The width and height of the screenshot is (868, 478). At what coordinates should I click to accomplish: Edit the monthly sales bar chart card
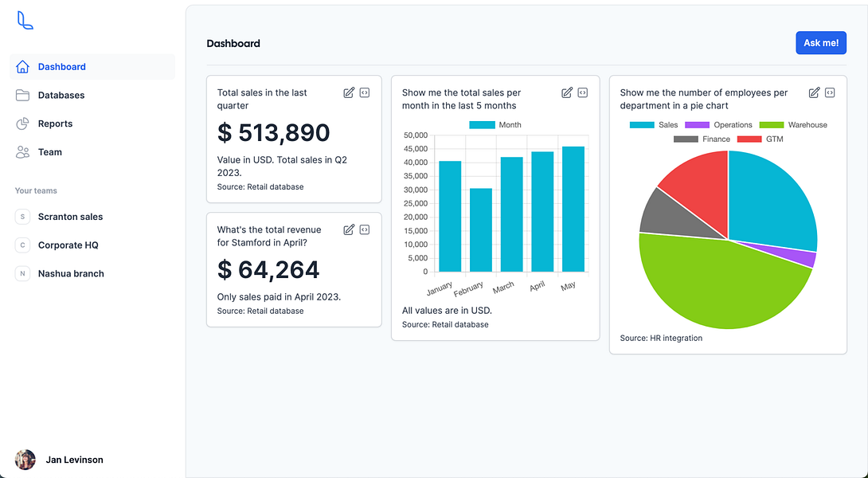(567, 92)
